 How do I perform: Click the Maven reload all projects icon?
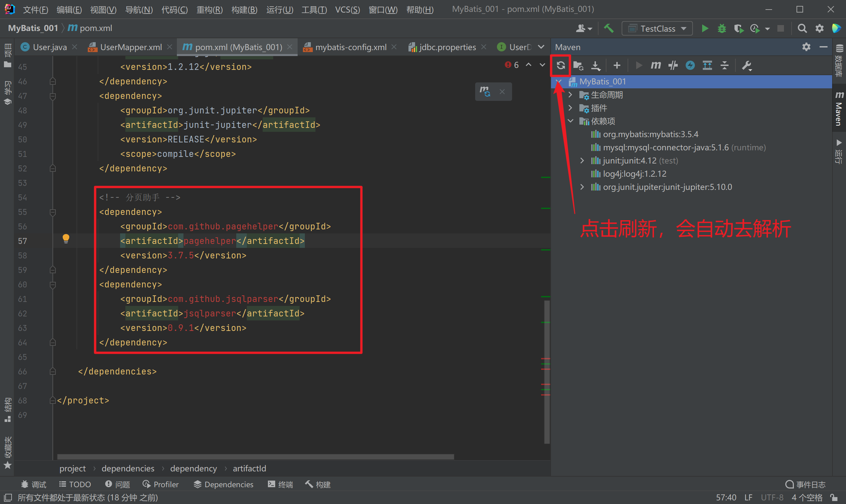[x=561, y=65]
